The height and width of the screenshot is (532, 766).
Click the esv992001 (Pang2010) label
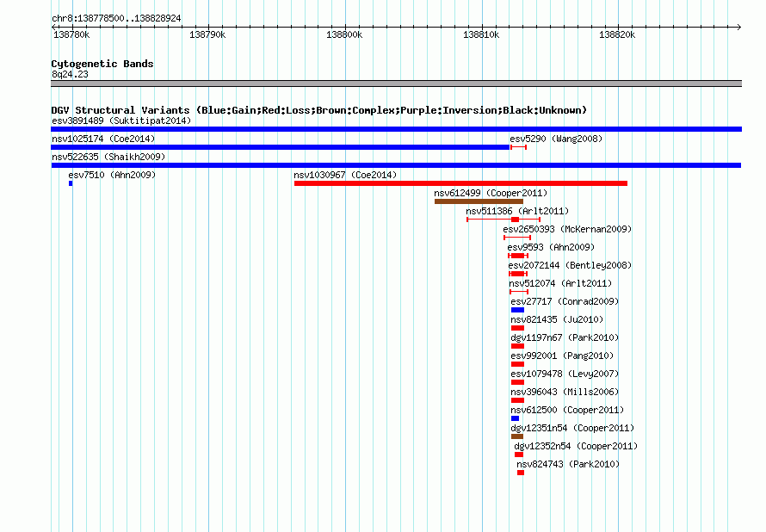point(562,356)
